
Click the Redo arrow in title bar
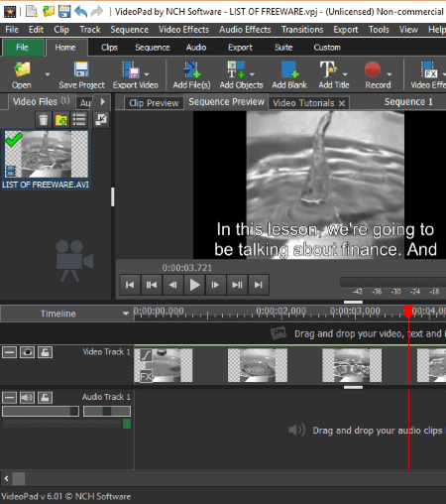pyautogui.click(x=97, y=11)
